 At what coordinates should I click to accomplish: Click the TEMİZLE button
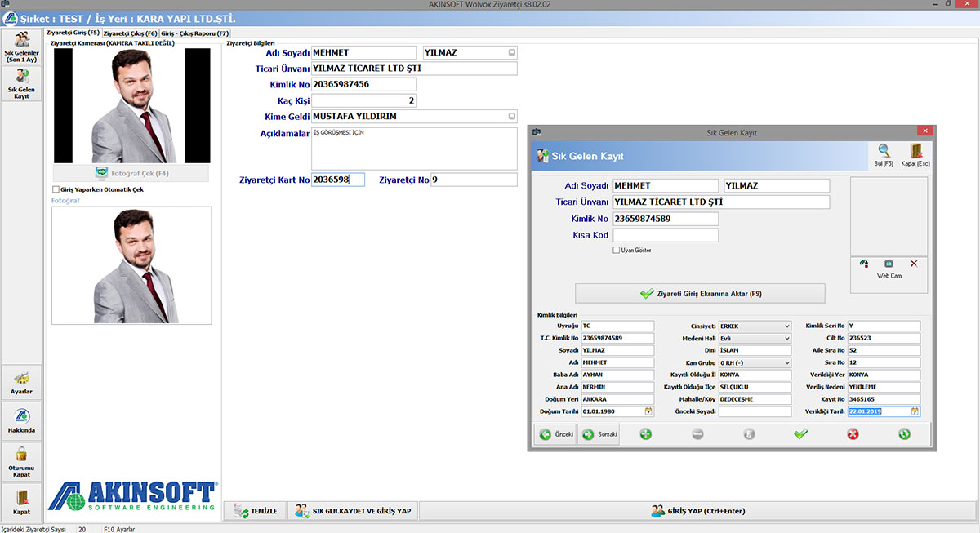point(256,511)
